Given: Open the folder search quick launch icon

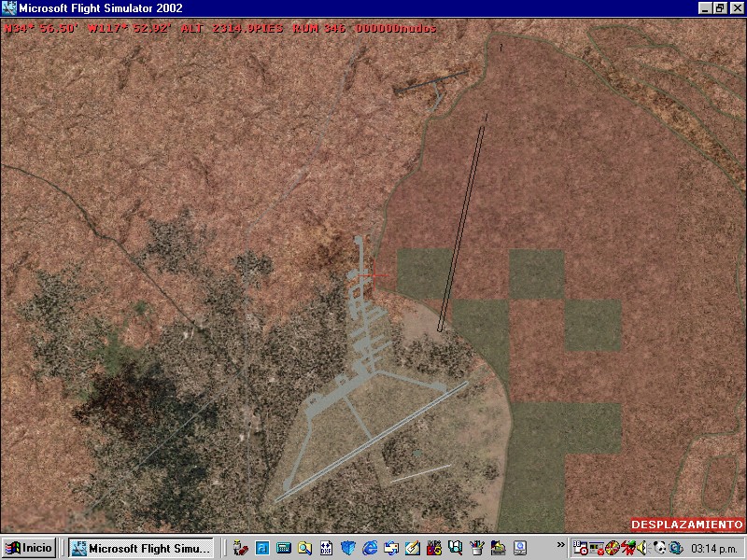Looking at the screenshot, I should pyautogui.click(x=304, y=548).
